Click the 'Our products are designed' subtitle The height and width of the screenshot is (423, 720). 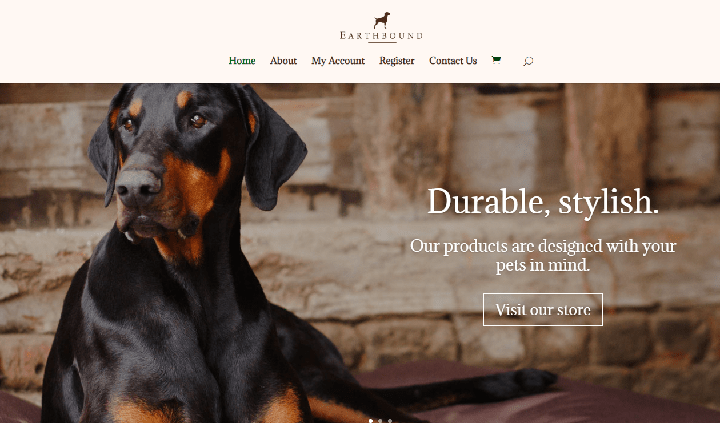pos(543,255)
